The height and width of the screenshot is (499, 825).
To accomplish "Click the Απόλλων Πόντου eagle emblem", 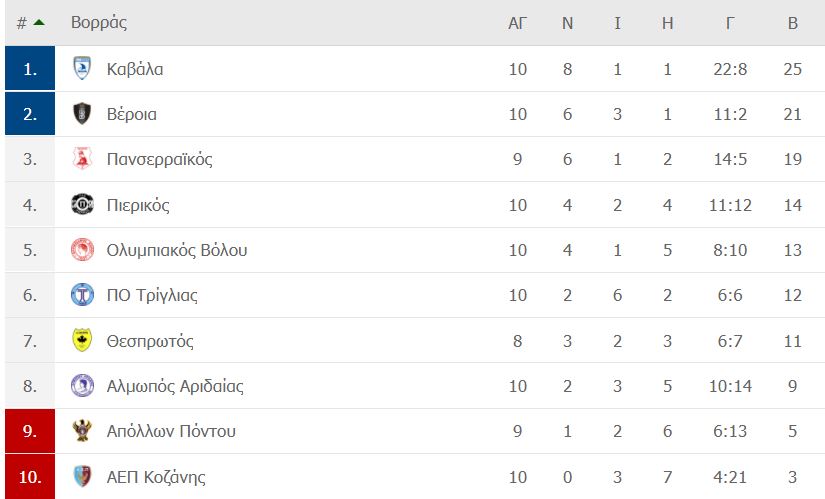I will click(x=82, y=431).
